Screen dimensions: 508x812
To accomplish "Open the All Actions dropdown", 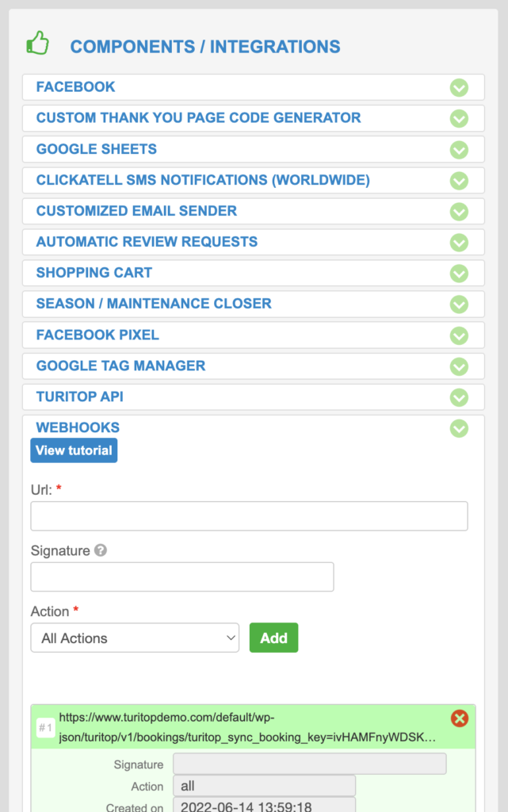I will [x=135, y=638].
